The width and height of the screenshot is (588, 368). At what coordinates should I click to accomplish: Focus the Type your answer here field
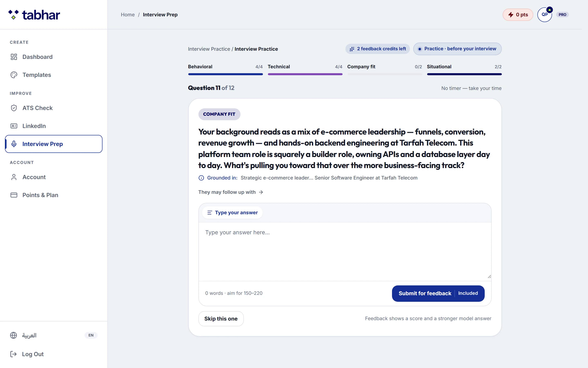point(345,251)
